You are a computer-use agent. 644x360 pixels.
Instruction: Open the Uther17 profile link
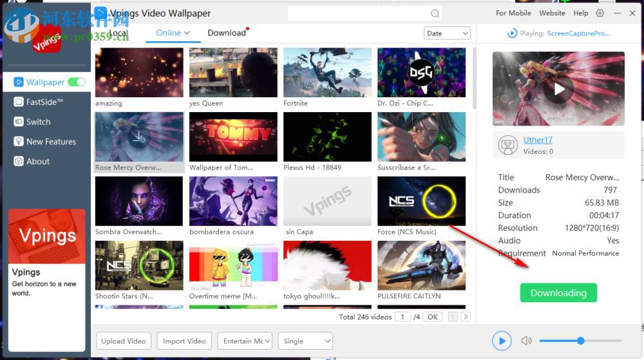(538, 140)
